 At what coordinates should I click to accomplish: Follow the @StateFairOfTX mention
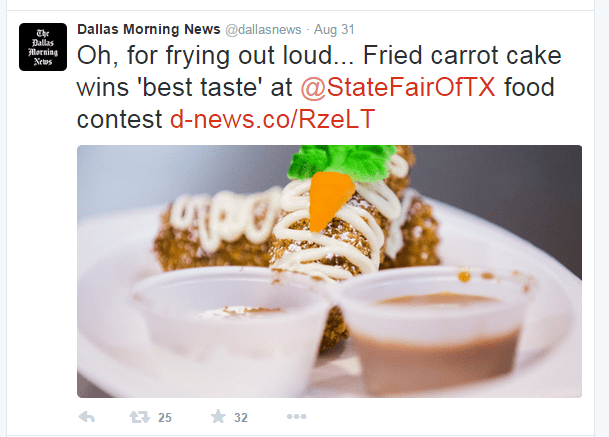pos(398,87)
